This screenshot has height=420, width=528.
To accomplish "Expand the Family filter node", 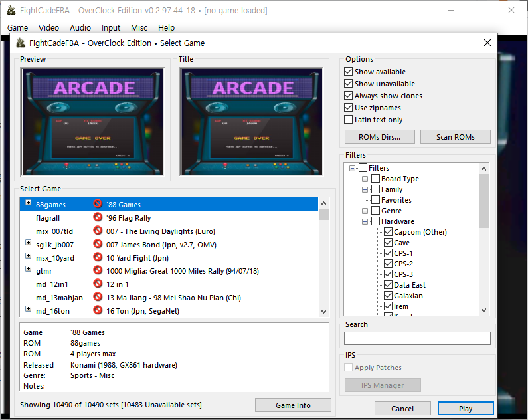I will coord(365,189).
